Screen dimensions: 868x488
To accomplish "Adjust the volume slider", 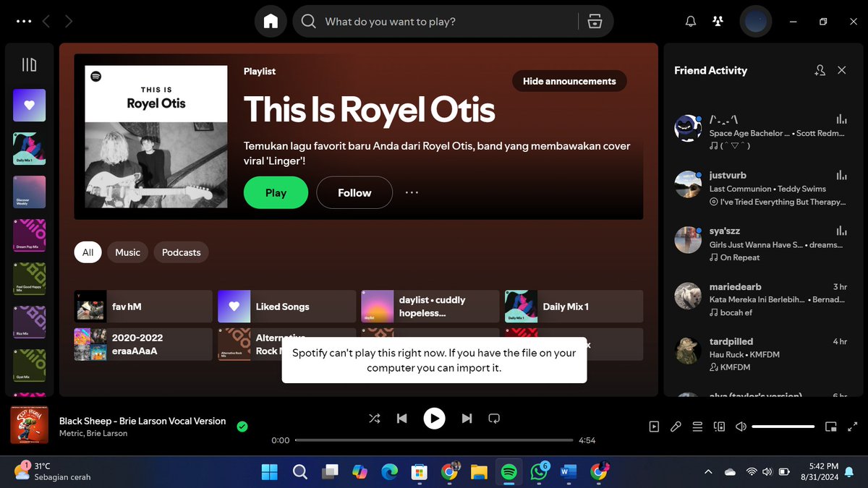I will click(783, 427).
